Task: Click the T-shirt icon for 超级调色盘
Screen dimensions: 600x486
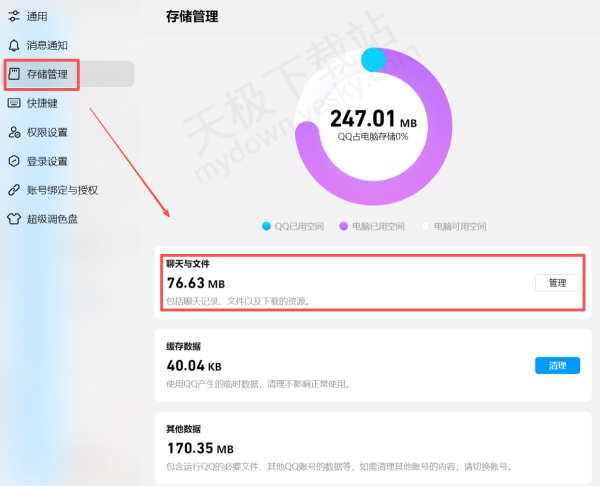Action: tap(14, 219)
